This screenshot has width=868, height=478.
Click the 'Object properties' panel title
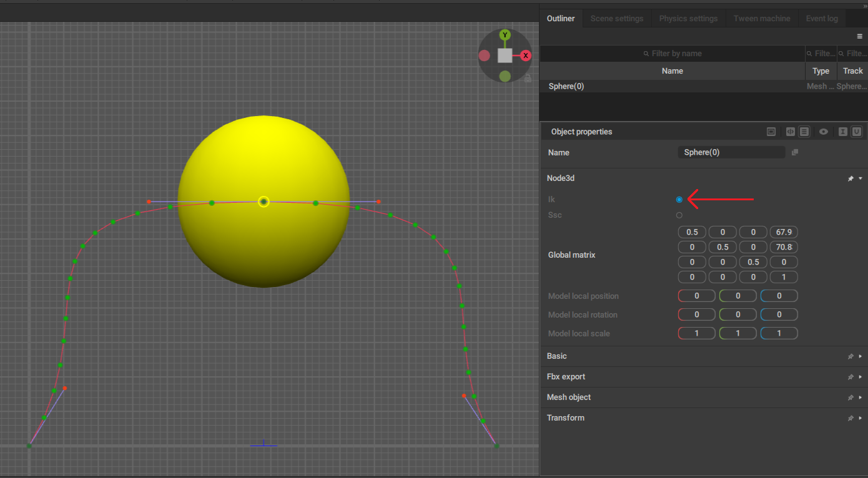[581, 132]
